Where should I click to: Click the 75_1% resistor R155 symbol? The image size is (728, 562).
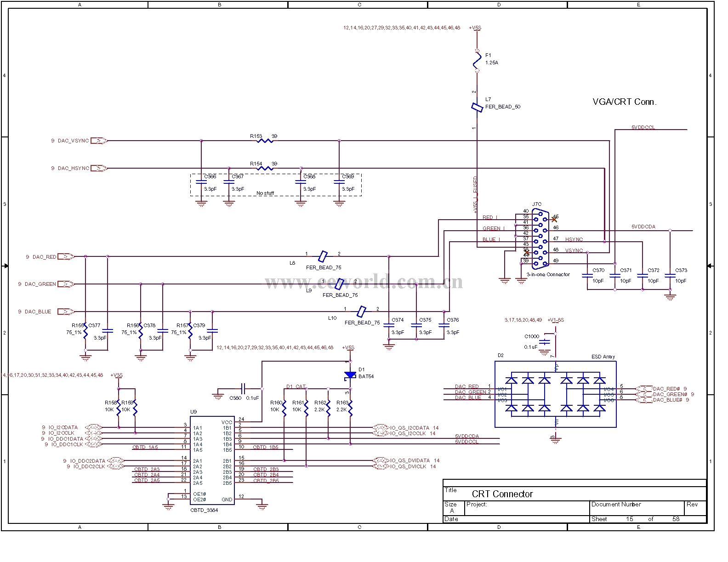pyautogui.click(x=85, y=331)
